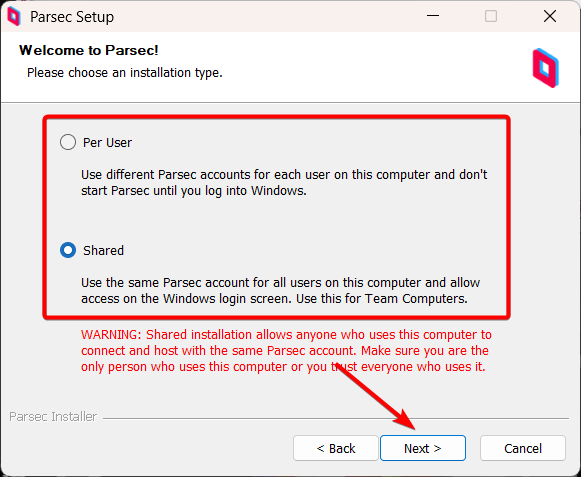
Task: Click the large Parsec logo in the header
Action: pos(545,68)
